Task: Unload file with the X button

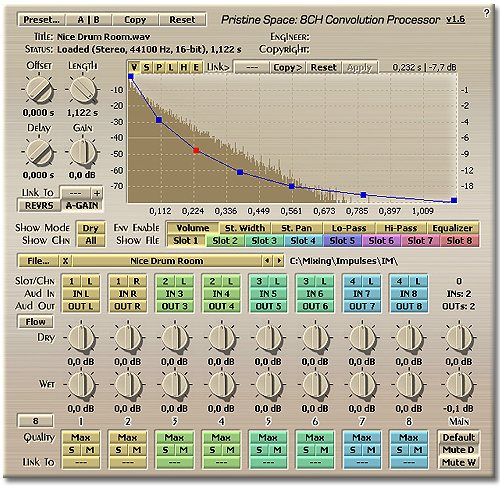Action: (65, 261)
